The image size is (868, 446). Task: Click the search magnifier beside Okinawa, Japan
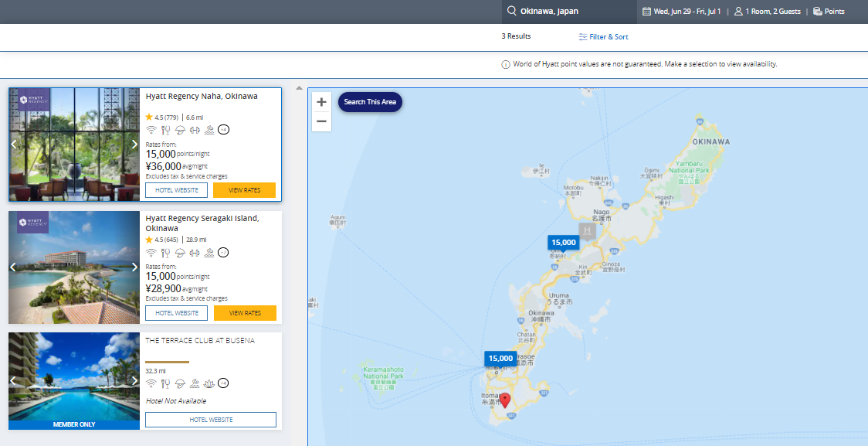(512, 11)
